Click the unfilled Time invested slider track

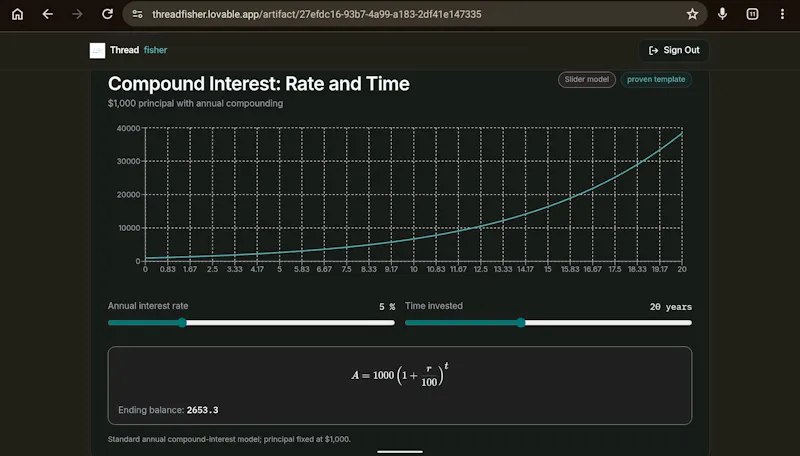(608, 323)
